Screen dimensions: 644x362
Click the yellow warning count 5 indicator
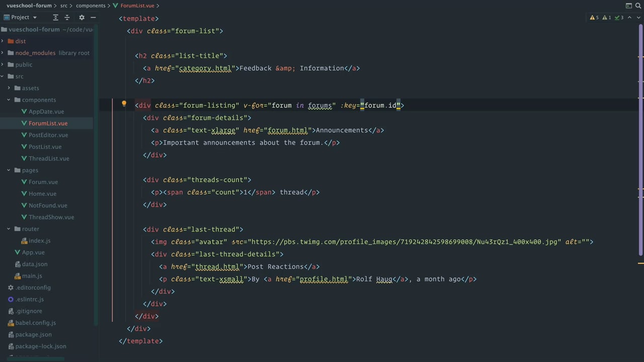pyautogui.click(x=594, y=18)
